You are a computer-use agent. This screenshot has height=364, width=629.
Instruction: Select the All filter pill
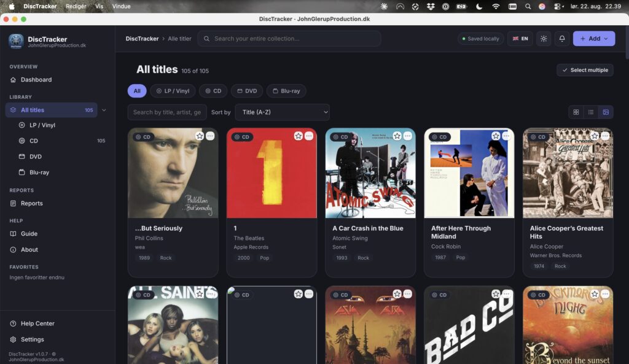(137, 91)
